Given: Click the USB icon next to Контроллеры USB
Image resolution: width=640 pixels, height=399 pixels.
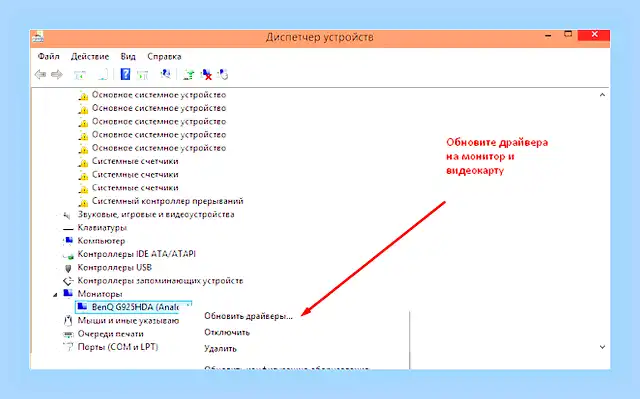Looking at the screenshot, I should pos(68,268).
